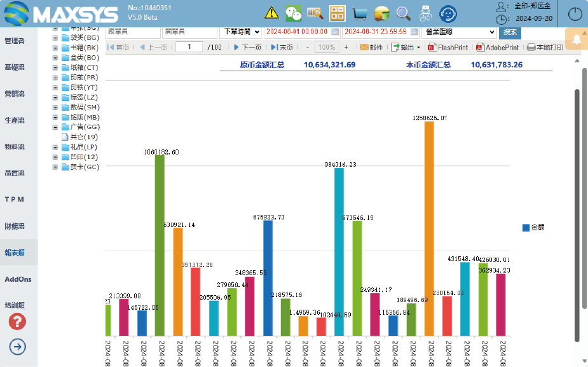Go to 上一页 previous page

[153, 47]
